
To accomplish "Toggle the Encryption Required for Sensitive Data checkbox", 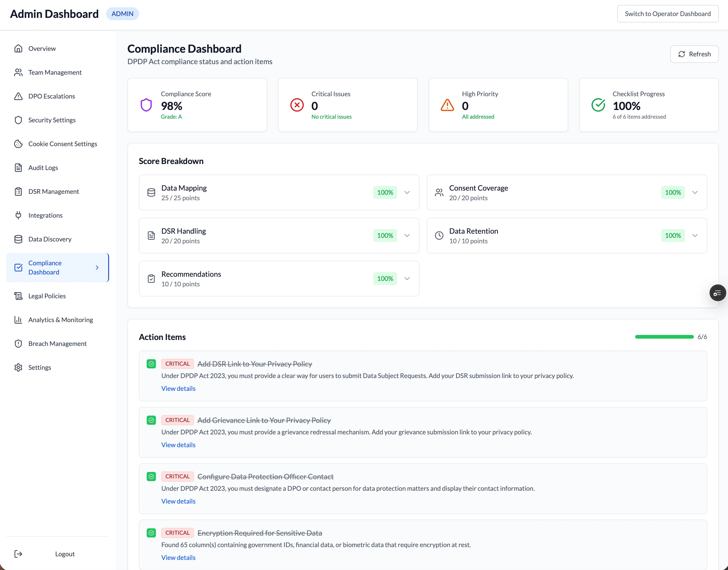I will [151, 533].
